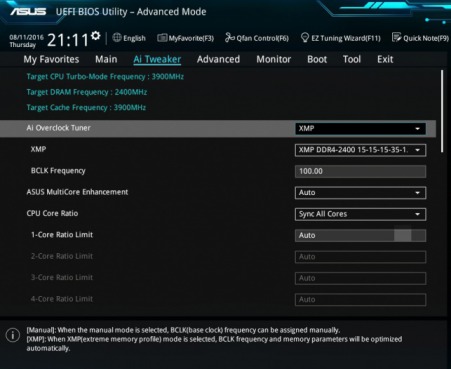Open My Favorites tab
Image resolution: width=451 pixels, height=369 pixels.
(x=51, y=59)
